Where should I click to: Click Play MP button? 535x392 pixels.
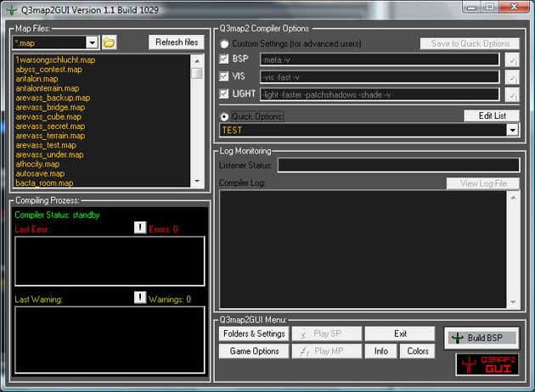(x=327, y=351)
